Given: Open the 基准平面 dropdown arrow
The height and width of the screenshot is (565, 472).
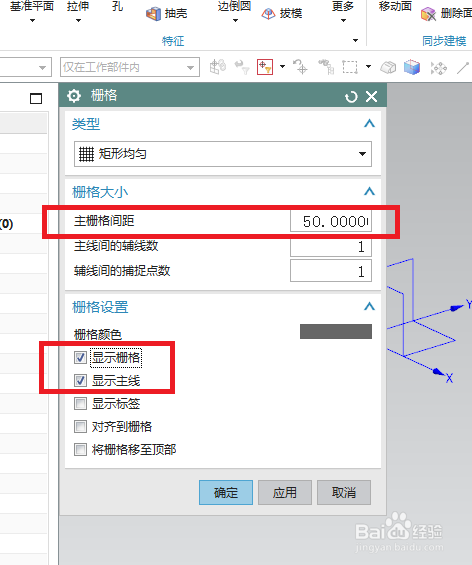Looking at the screenshot, I should point(32,21).
